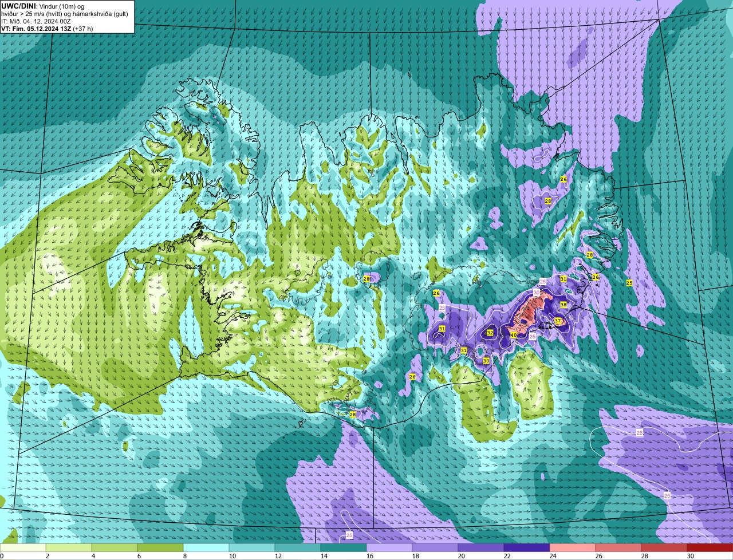The height and width of the screenshot is (560, 733).
Task: Select the dark teal 14–16 legend swatch
Action: point(344,547)
